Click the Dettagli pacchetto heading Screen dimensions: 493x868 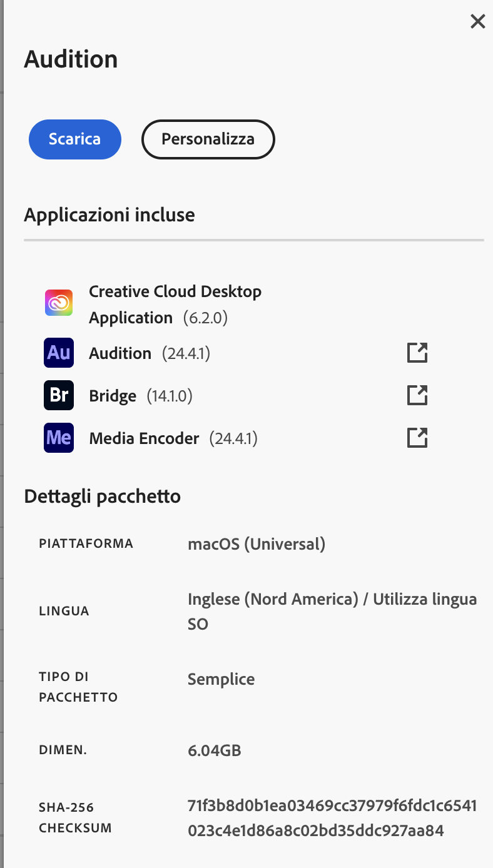(102, 497)
